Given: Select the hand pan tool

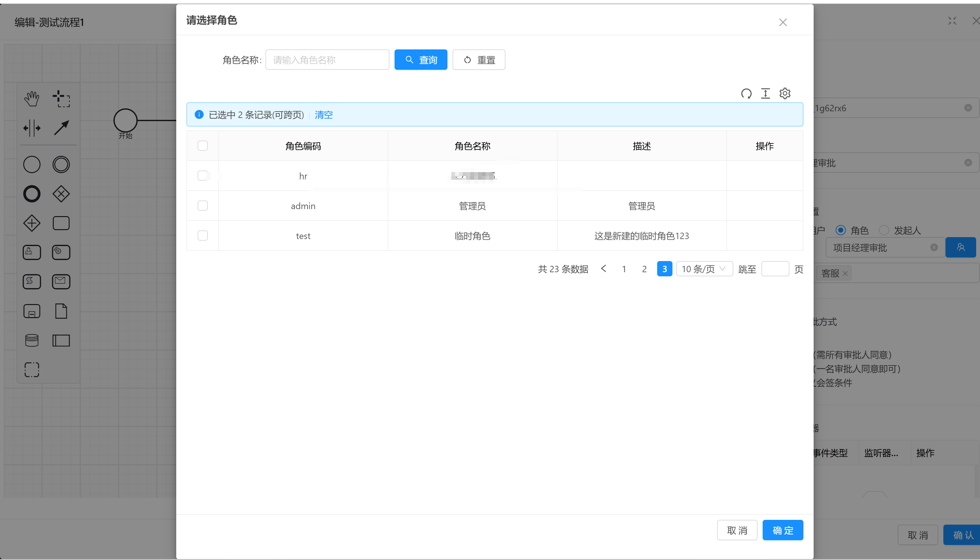Looking at the screenshot, I should [x=32, y=98].
